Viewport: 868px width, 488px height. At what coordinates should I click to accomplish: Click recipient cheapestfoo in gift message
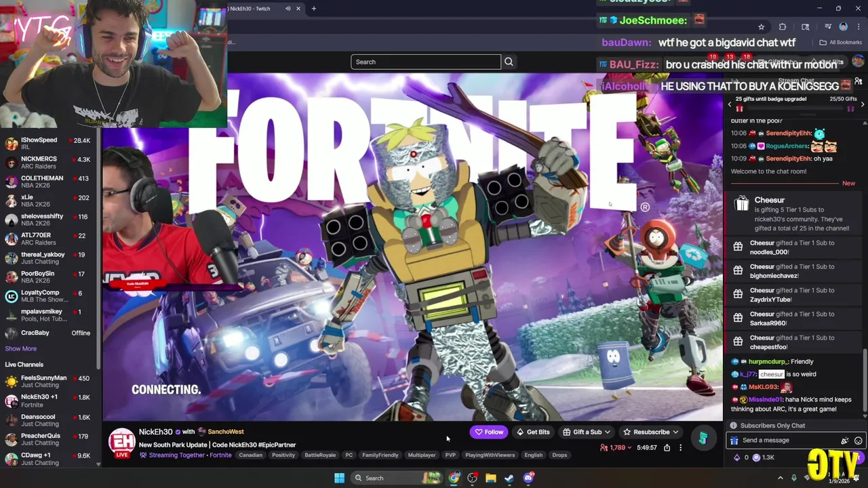pyautogui.click(x=768, y=347)
